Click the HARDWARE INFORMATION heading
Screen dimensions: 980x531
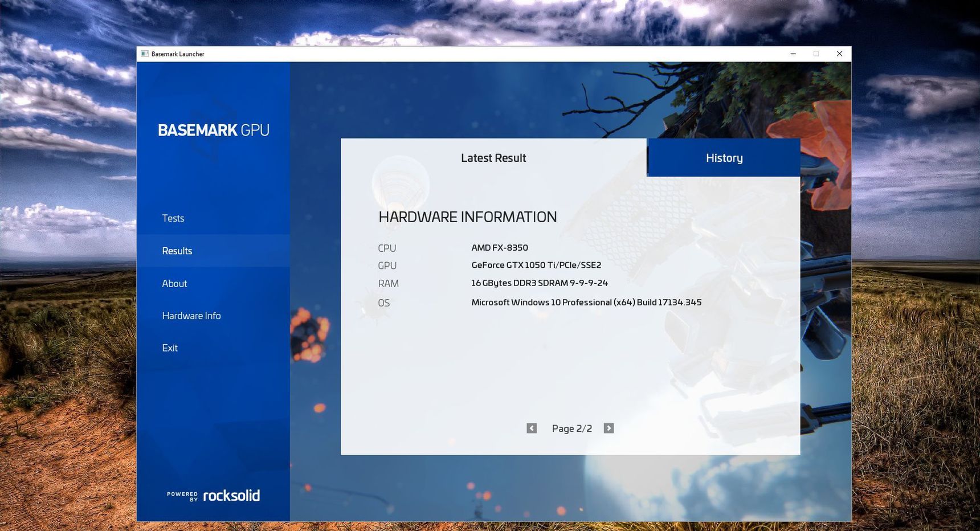(x=468, y=217)
